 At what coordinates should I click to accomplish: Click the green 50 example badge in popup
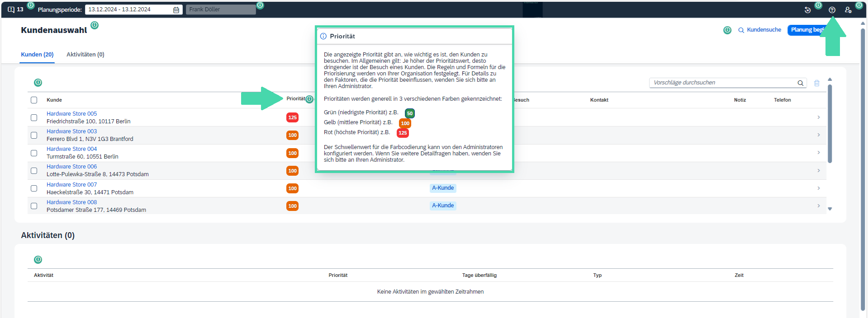point(410,113)
